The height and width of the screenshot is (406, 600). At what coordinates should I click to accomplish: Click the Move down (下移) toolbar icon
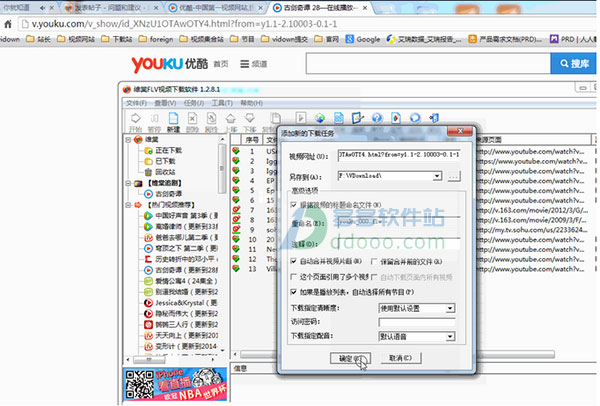249,118
